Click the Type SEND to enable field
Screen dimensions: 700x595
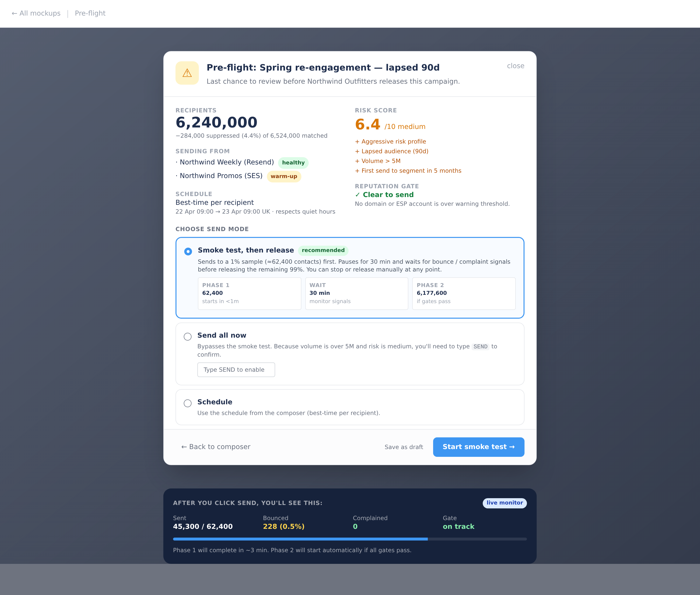[x=236, y=370]
